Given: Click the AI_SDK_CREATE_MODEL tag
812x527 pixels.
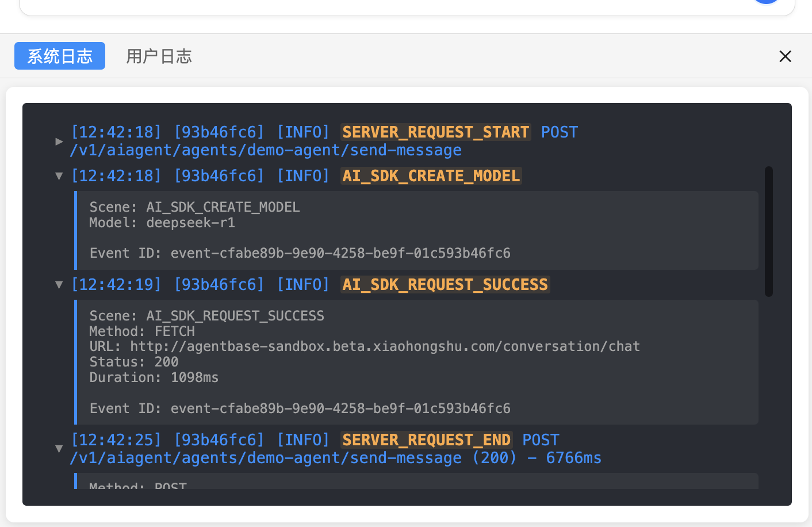Looking at the screenshot, I should tap(431, 176).
